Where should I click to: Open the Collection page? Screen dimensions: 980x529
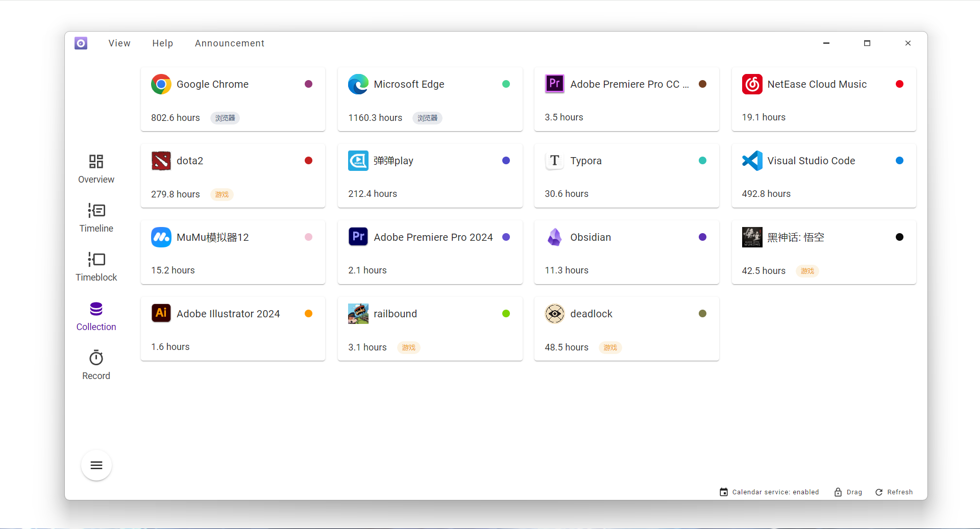96,316
